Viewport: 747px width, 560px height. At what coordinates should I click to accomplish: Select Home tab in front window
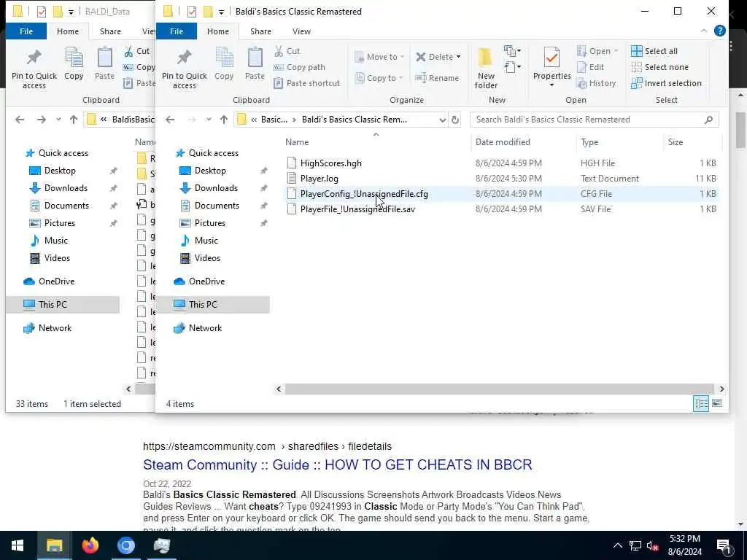pyautogui.click(x=217, y=31)
